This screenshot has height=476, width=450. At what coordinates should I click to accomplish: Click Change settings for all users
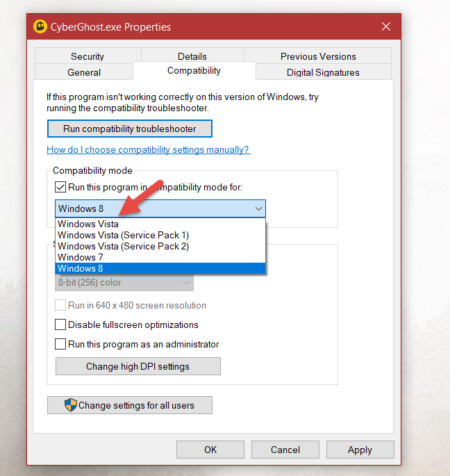pyautogui.click(x=130, y=405)
